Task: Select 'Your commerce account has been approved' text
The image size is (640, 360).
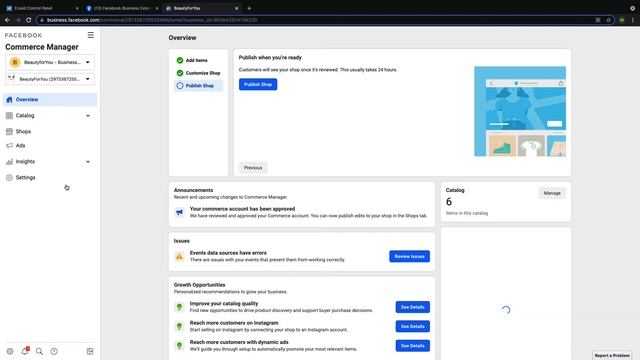Action: click(x=242, y=209)
